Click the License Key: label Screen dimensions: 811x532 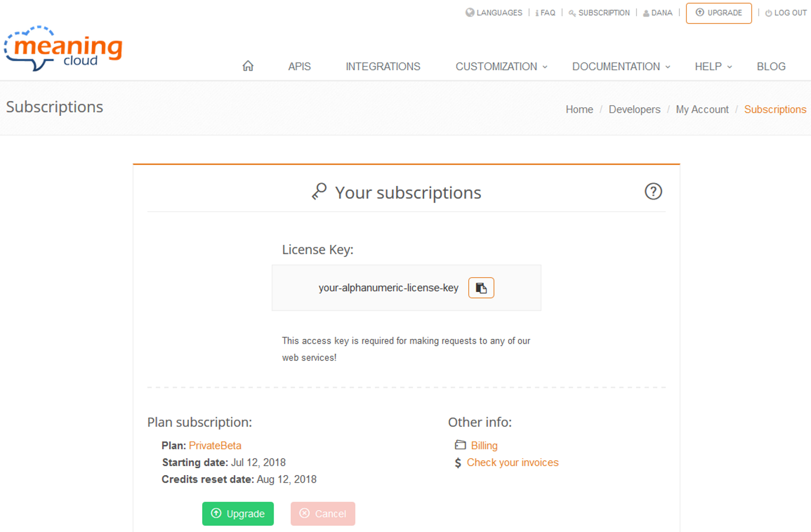point(318,250)
